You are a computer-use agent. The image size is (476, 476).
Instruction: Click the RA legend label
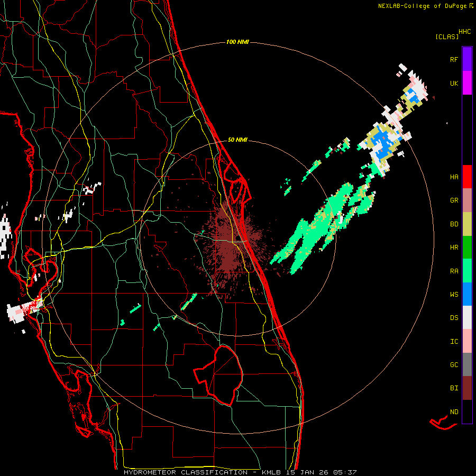point(454,271)
